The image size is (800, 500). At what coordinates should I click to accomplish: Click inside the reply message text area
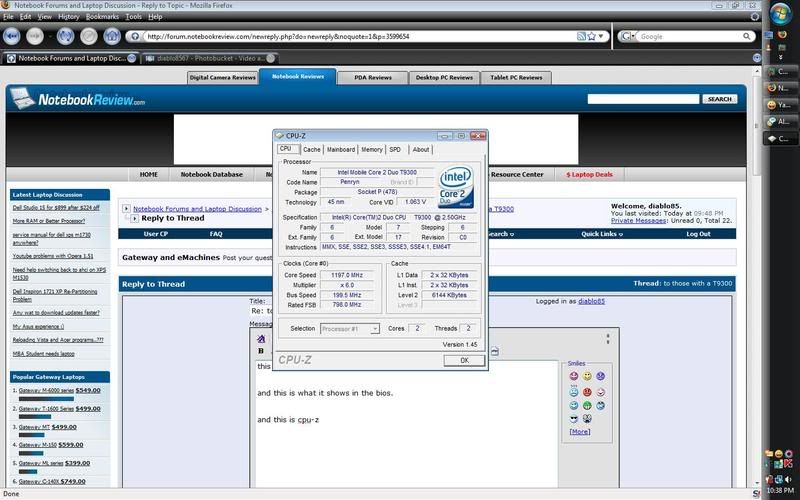click(407, 424)
